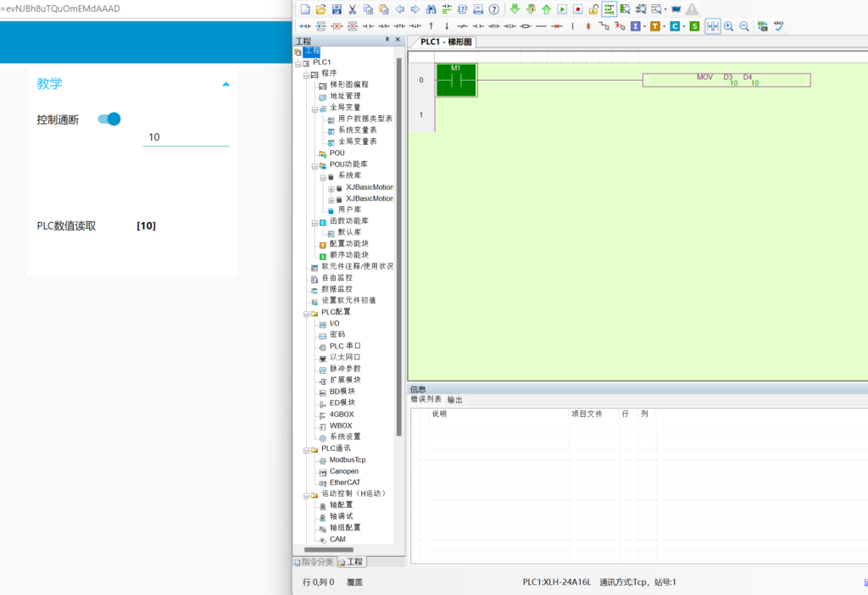
Task: Open the 错误列表 tab
Action: pos(426,399)
